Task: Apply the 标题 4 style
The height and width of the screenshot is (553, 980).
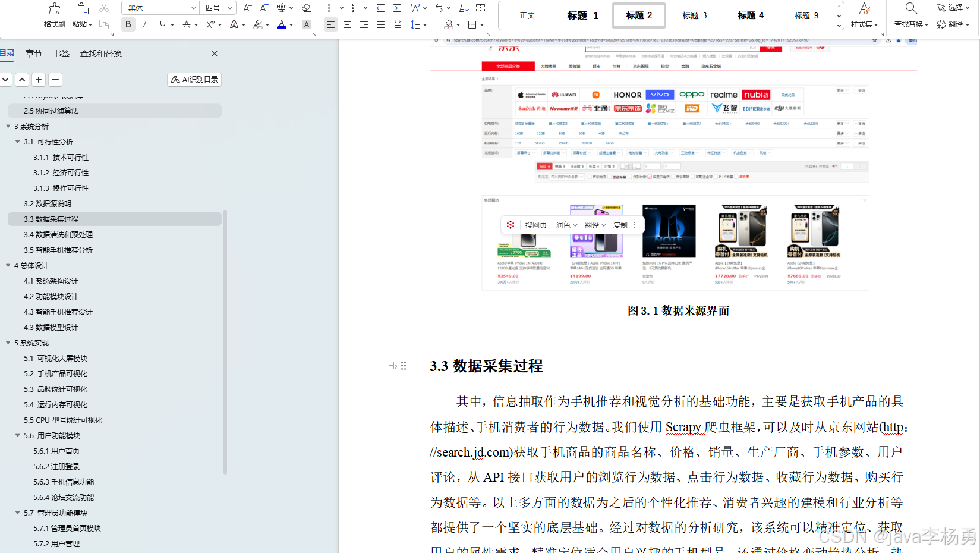Action: (x=750, y=15)
